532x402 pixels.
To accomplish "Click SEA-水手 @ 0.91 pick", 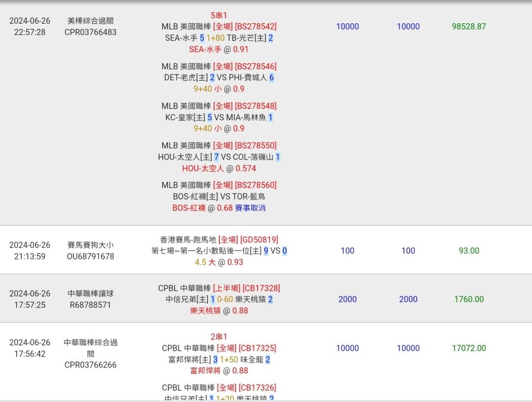I will 219,49.
